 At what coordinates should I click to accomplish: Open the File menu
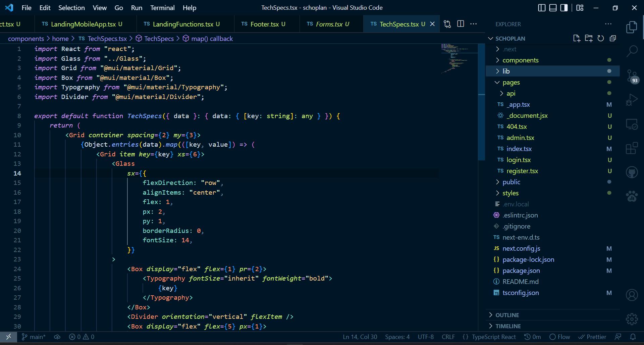pyautogui.click(x=26, y=8)
